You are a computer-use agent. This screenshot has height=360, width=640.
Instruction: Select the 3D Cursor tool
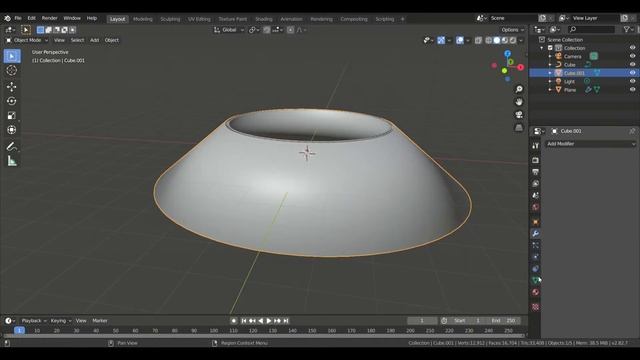coord(12,70)
